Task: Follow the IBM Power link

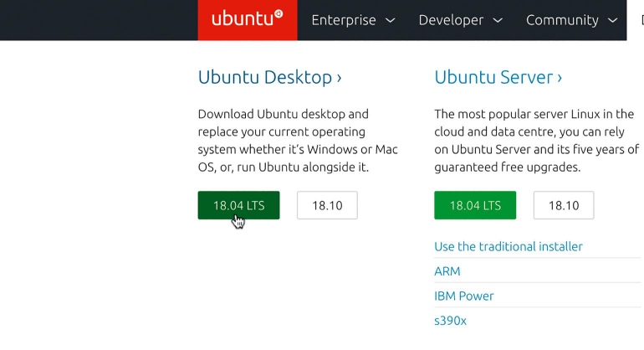Action: pos(464,296)
